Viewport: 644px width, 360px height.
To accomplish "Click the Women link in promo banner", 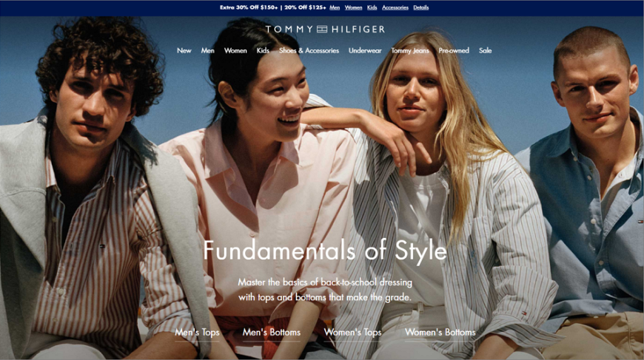I will [353, 7].
